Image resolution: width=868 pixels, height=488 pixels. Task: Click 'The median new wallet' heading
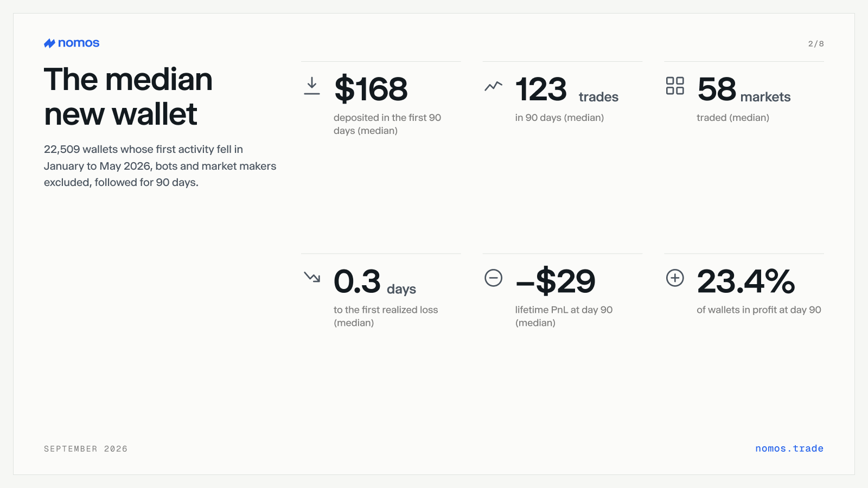pos(128,97)
